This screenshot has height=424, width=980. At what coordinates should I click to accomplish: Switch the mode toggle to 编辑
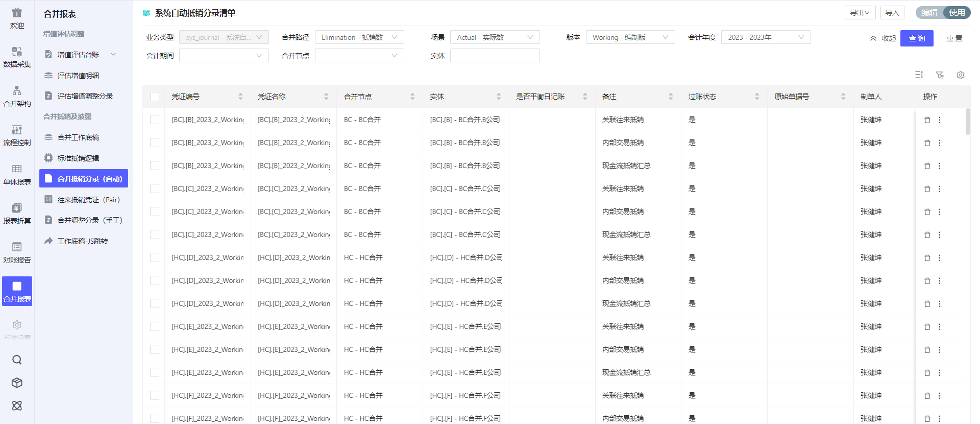tap(929, 13)
